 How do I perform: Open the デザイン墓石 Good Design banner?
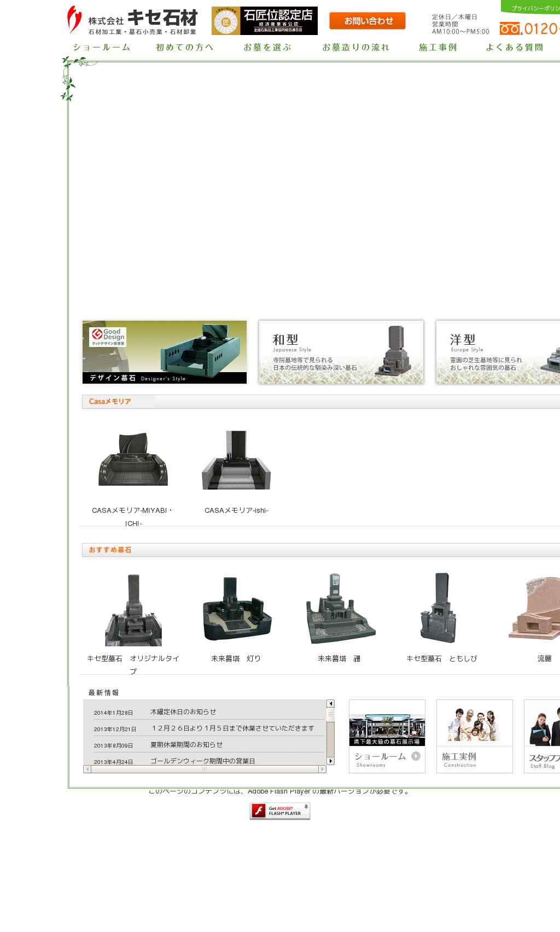pos(165,352)
